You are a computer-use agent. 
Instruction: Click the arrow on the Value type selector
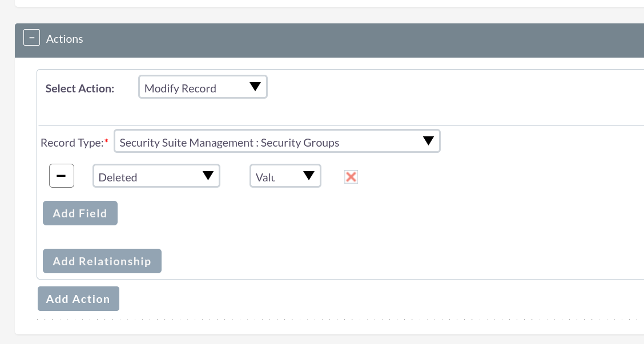click(x=309, y=176)
